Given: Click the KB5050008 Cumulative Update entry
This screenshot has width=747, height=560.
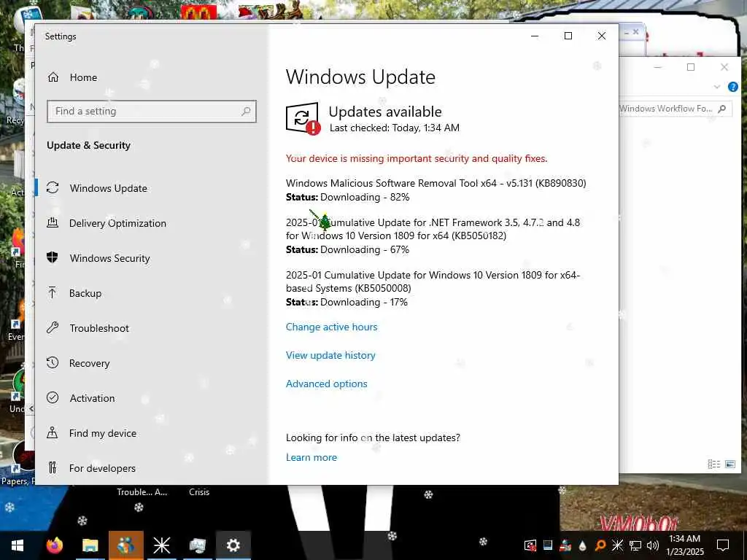Looking at the screenshot, I should click(433, 281).
